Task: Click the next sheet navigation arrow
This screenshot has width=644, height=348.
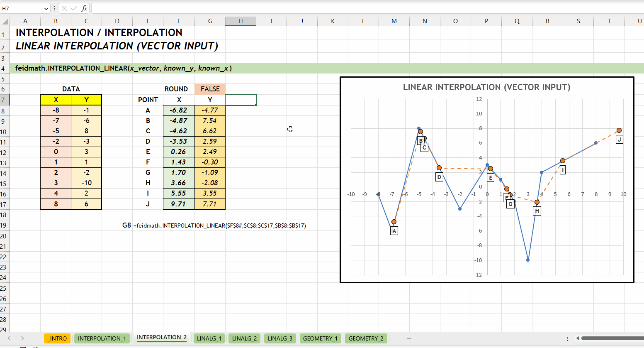Action: (22, 338)
